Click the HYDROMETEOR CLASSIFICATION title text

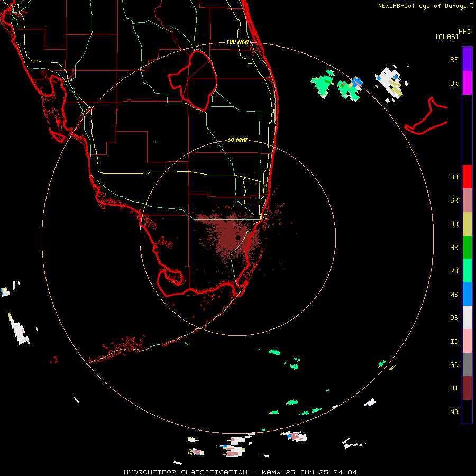[x=186, y=472]
